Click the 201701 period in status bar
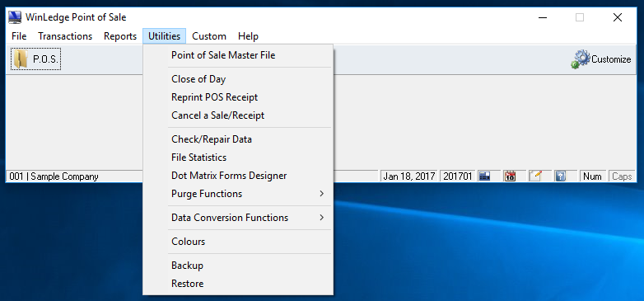This screenshot has width=644, height=301. pos(458,176)
